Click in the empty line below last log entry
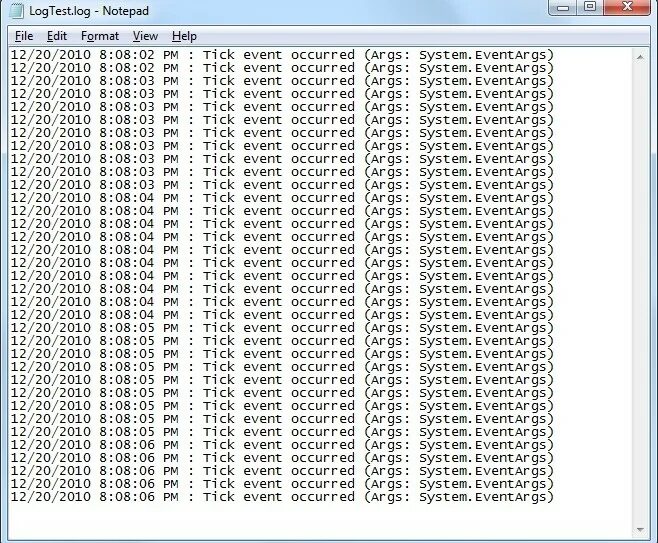658x543 pixels. (319, 510)
